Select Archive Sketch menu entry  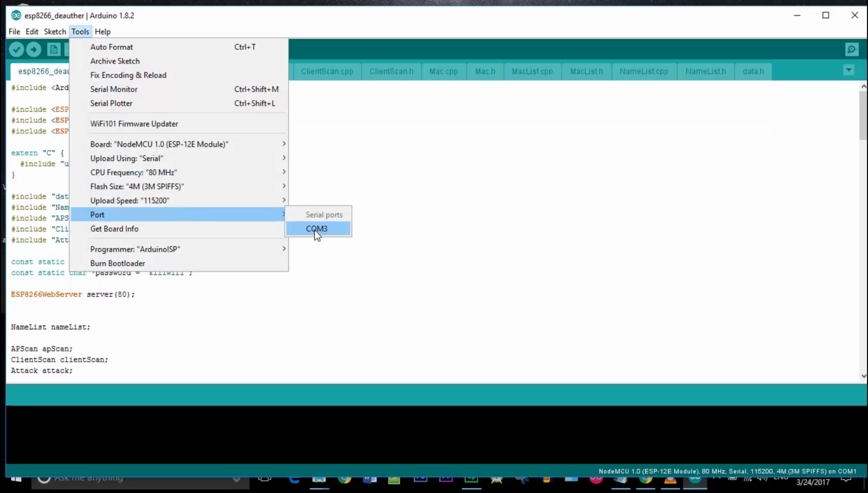pyautogui.click(x=179, y=61)
